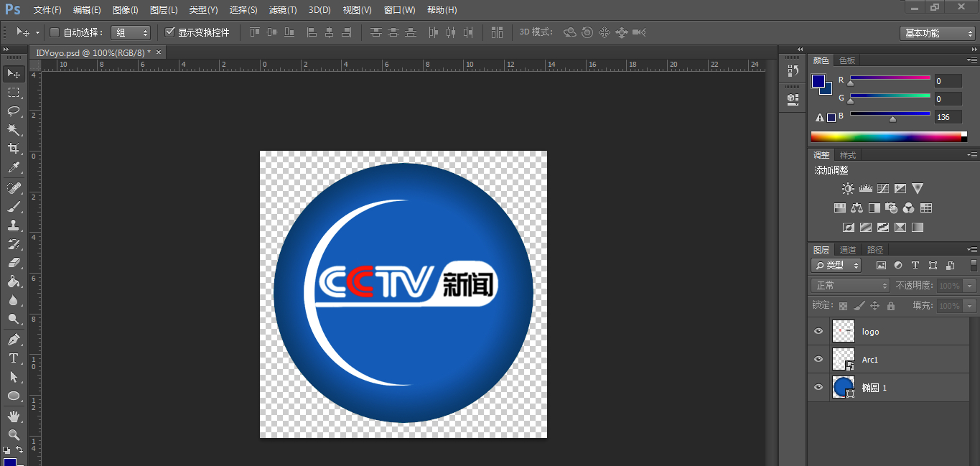Select the Crop tool
Image resolution: width=980 pixels, height=466 pixels.
(x=14, y=149)
